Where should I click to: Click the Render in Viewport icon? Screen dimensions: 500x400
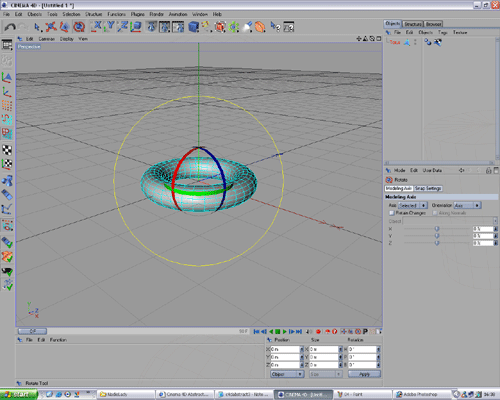coord(151,27)
